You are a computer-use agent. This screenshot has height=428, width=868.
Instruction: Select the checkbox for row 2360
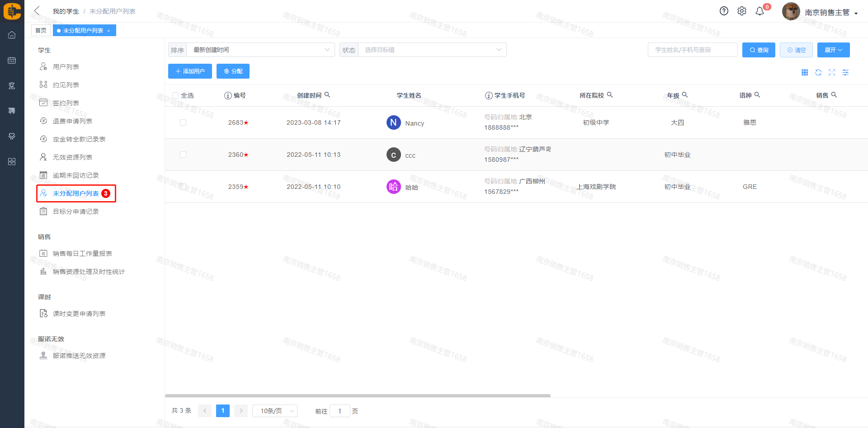tap(183, 155)
